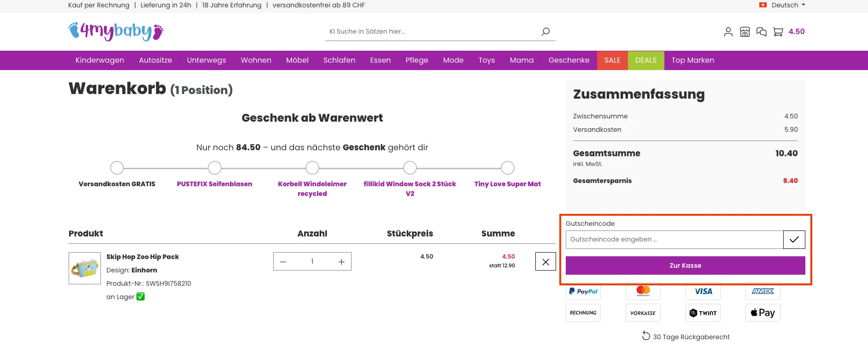
Task: Open the Mama menu
Action: coord(522,60)
